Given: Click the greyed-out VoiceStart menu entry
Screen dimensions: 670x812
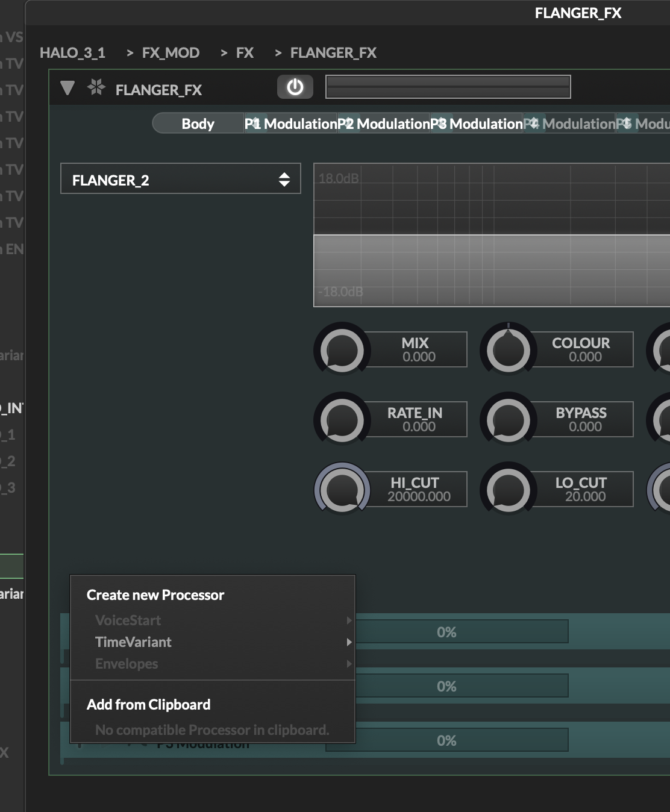Looking at the screenshot, I should (213, 620).
